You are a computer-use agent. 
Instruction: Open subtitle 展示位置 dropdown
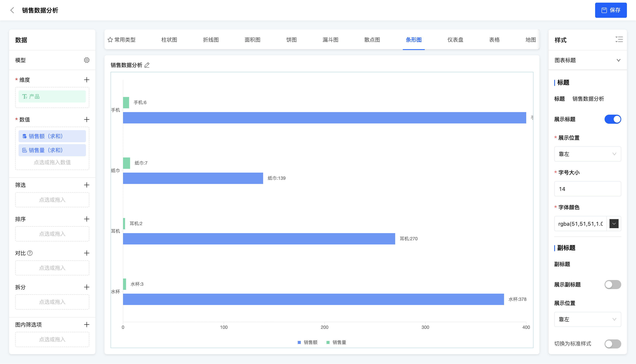(x=587, y=319)
